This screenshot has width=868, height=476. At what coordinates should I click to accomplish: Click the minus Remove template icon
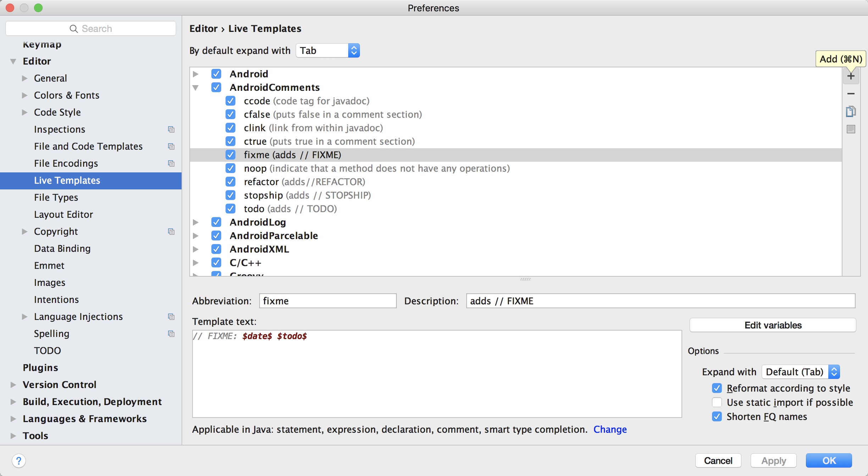pos(851,94)
